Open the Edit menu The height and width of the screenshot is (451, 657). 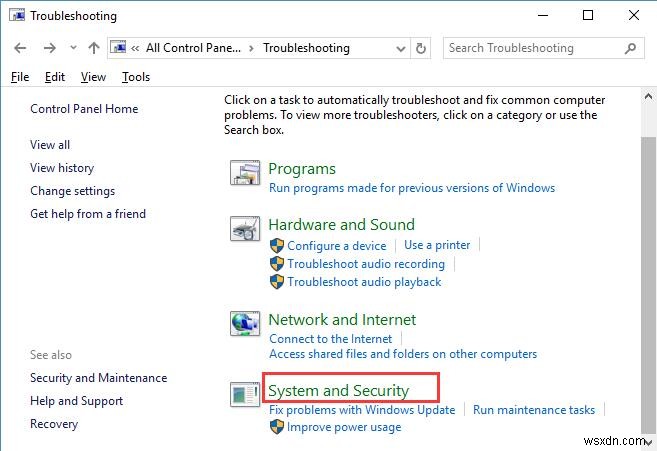tap(55, 77)
